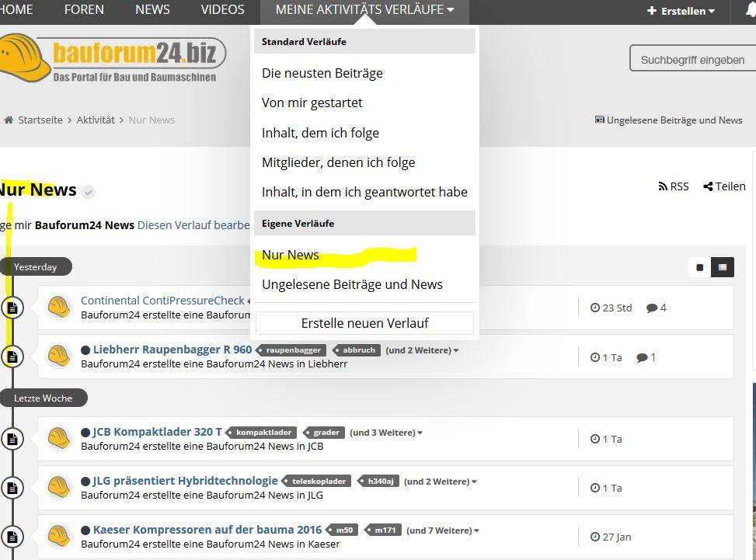Click helmet avatar beside Continental ContiPressureCheck
The image size is (756, 560).
coord(59,307)
